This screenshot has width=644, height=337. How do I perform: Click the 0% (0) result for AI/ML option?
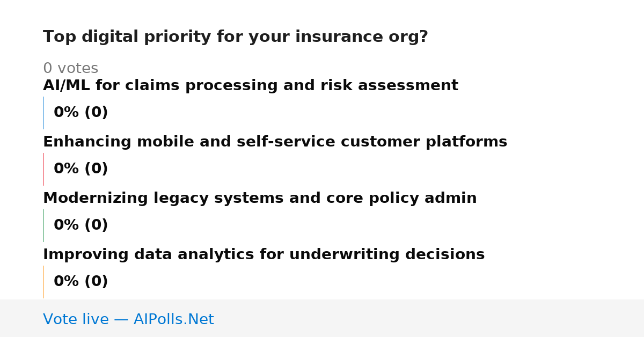point(81,113)
